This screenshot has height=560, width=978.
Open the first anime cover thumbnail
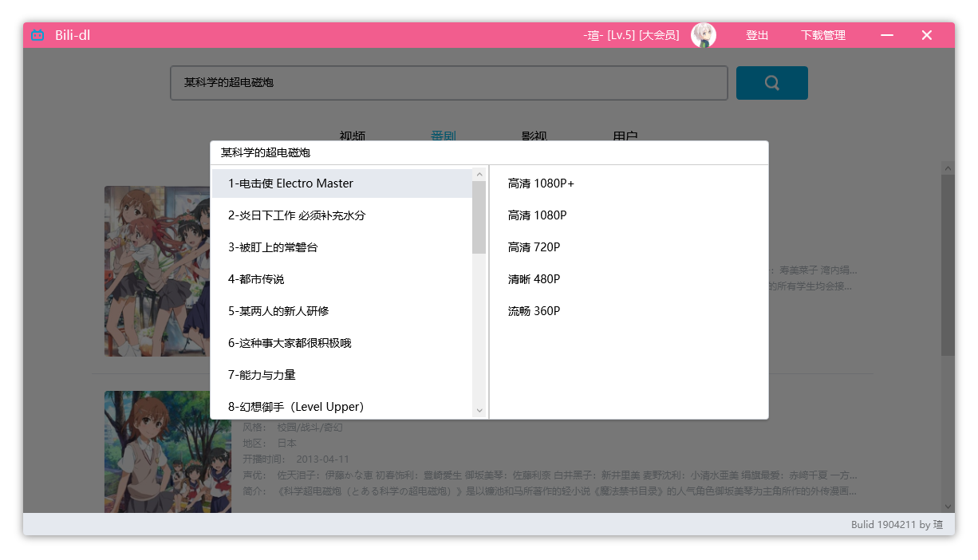pyautogui.click(x=157, y=271)
